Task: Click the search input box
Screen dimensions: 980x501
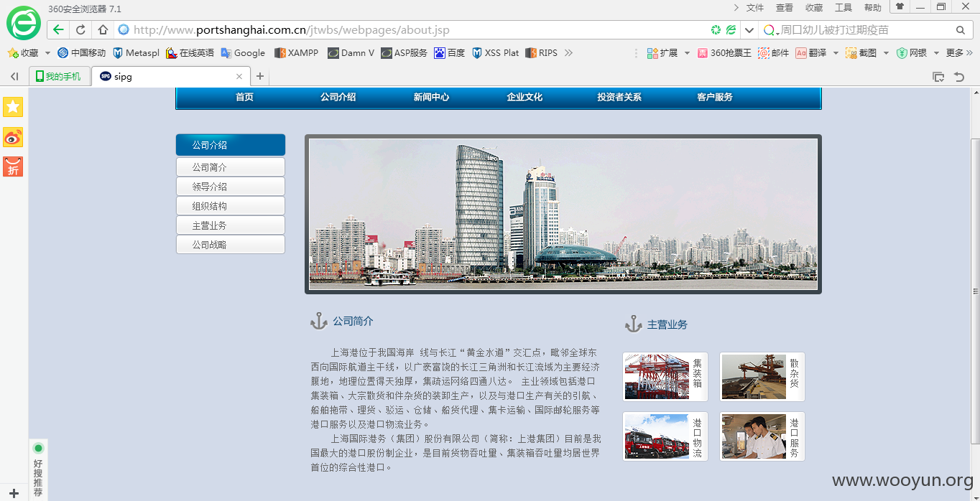Action: point(866,29)
